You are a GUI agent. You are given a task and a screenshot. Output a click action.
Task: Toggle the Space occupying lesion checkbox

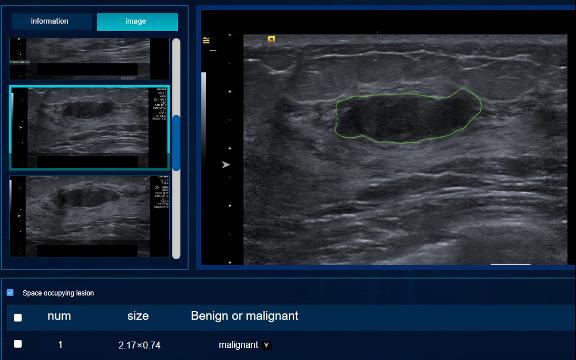pos(10,292)
